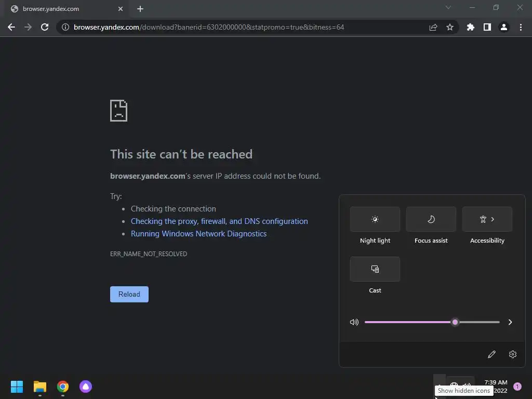This screenshot has height=399, width=532.
Task: Share this page icon
Action: tap(433, 27)
